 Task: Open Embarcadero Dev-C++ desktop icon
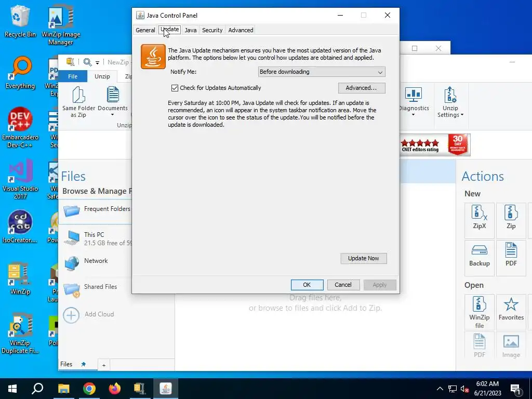click(x=20, y=128)
